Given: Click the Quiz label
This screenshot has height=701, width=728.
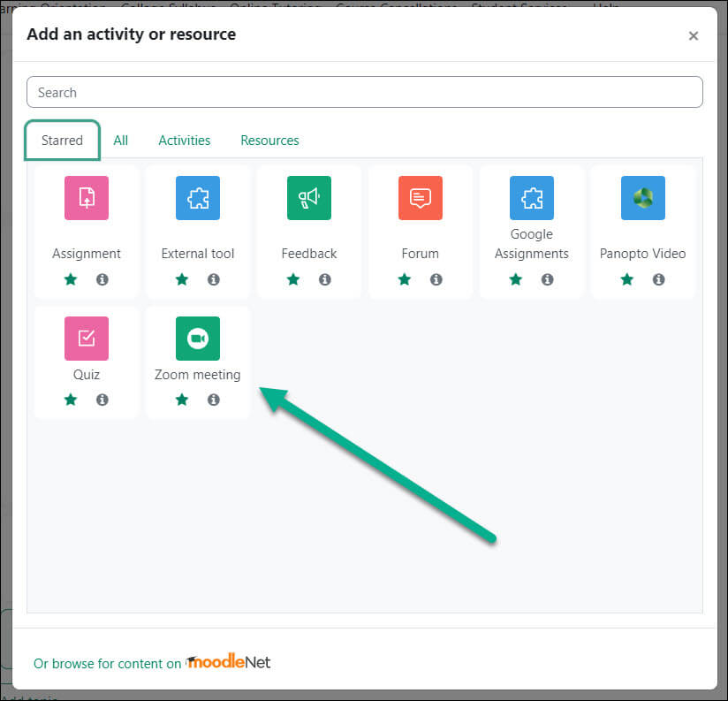Looking at the screenshot, I should coord(87,375).
